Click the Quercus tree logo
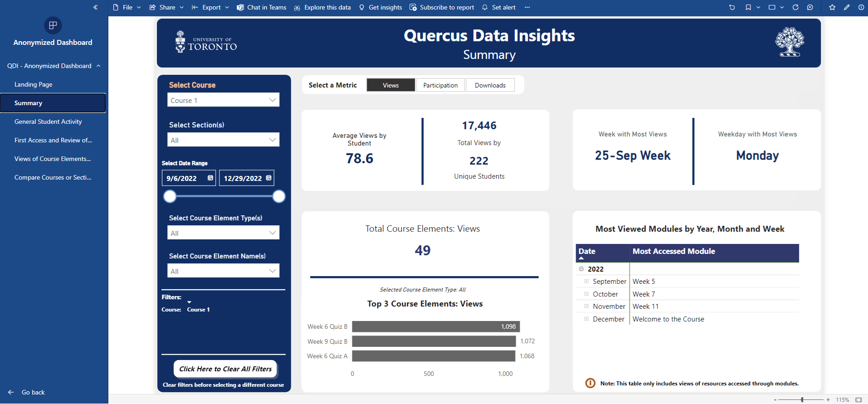 coord(790,42)
